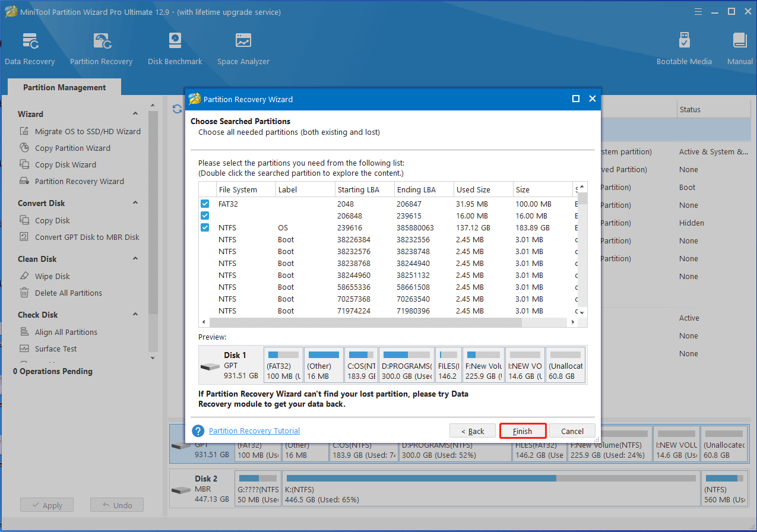The height and width of the screenshot is (532, 757).
Task: Click dialog title bar wizard icon
Action: coord(194,99)
